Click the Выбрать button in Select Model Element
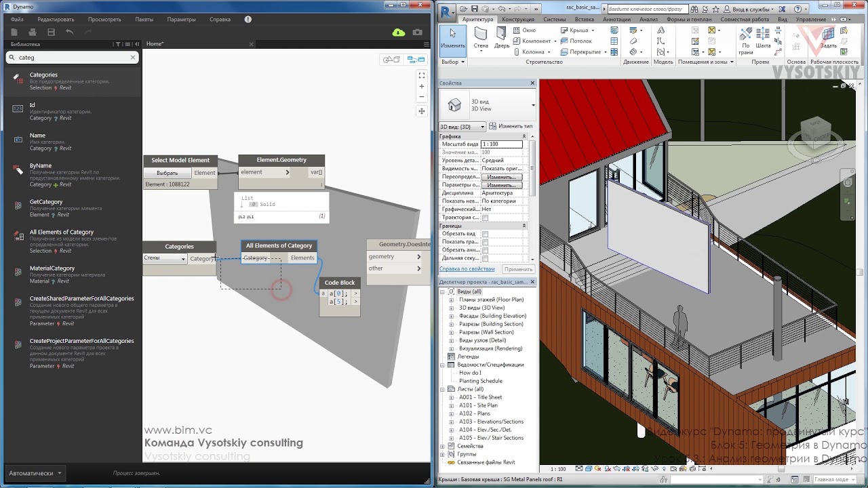This screenshot has width=868, height=488. pos(167,173)
